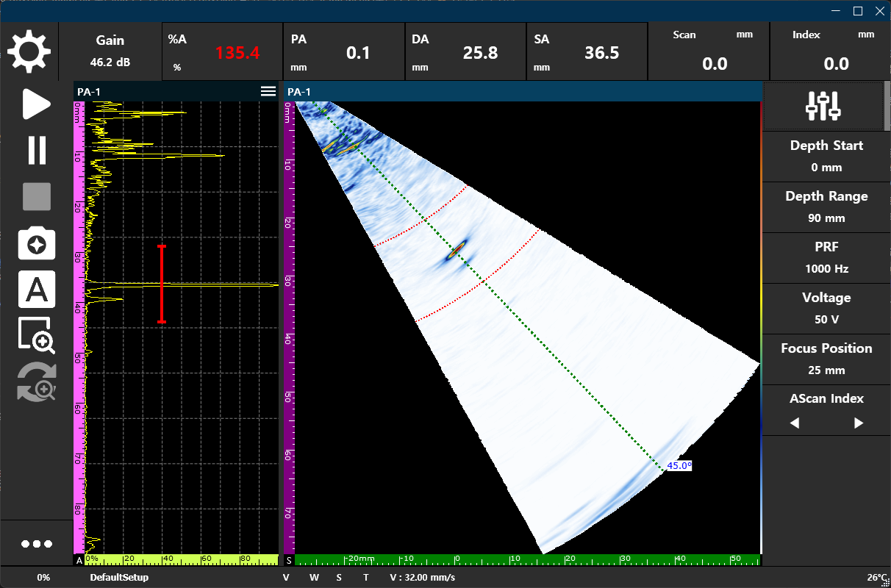Select the Scan position reading
Viewport: 891px width, 588px height.
708,51
